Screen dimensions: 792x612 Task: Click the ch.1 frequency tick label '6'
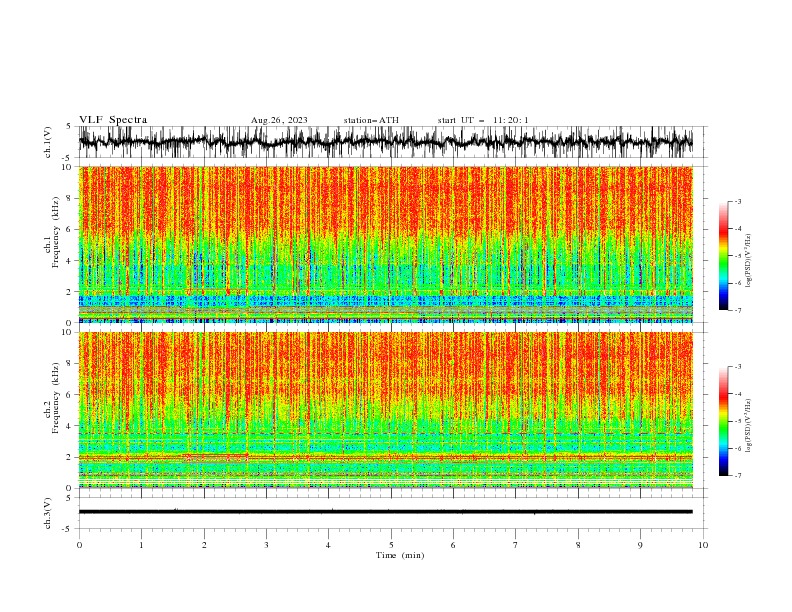70,229
